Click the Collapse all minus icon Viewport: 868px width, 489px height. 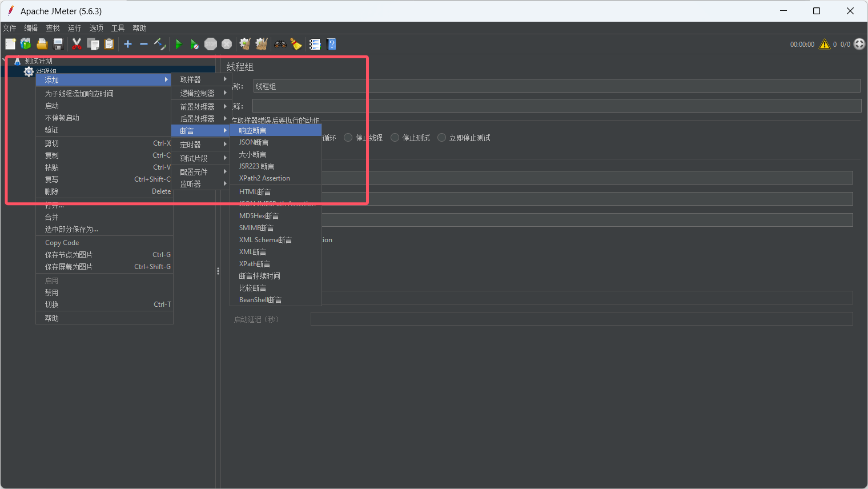pyautogui.click(x=144, y=44)
